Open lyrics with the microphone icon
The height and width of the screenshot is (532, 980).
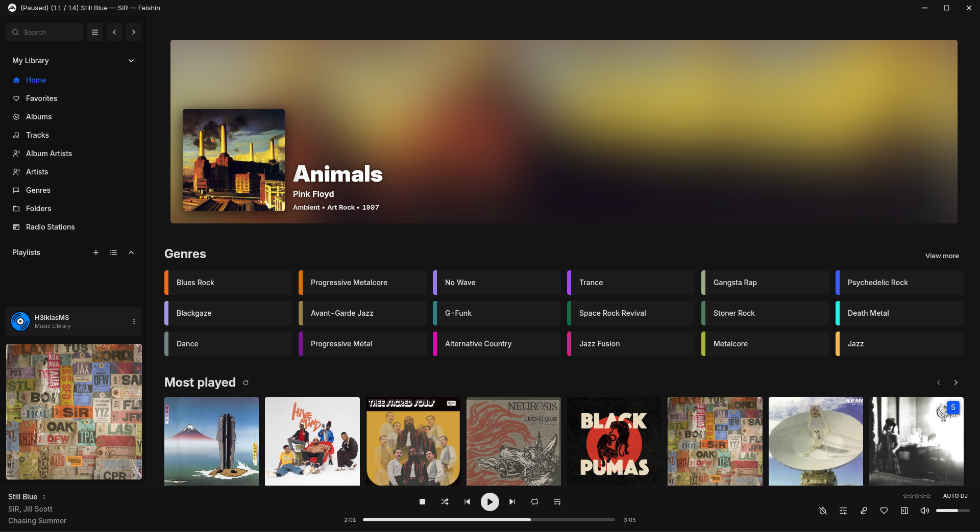(x=864, y=511)
